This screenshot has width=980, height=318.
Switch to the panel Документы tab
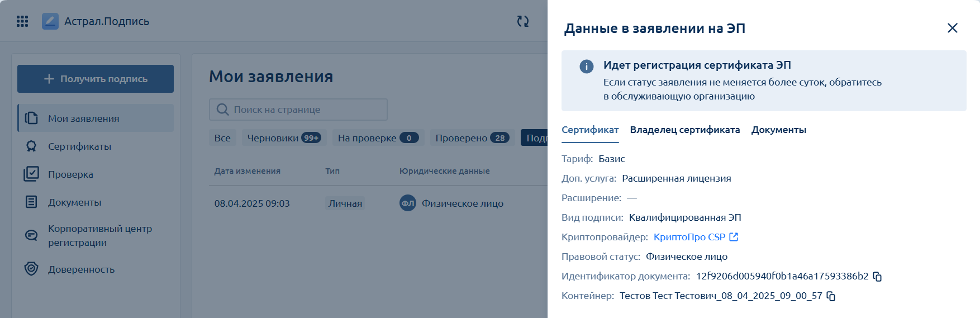(x=779, y=130)
